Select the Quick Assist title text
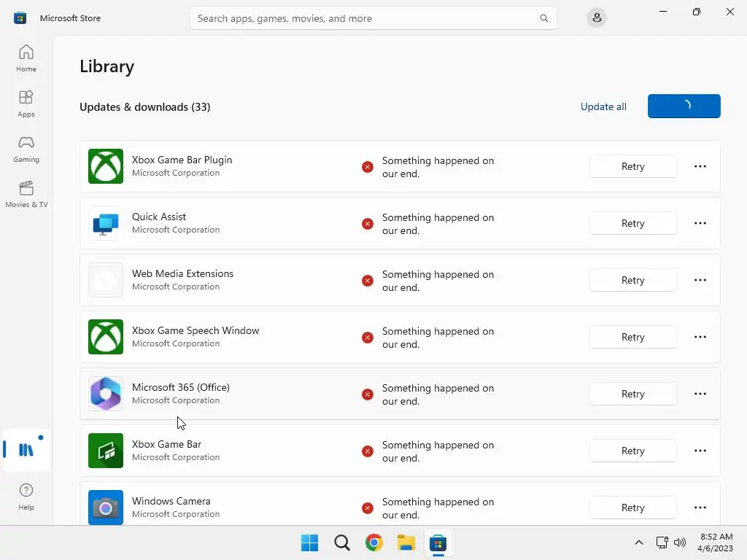The width and height of the screenshot is (747, 560). [158, 217]
